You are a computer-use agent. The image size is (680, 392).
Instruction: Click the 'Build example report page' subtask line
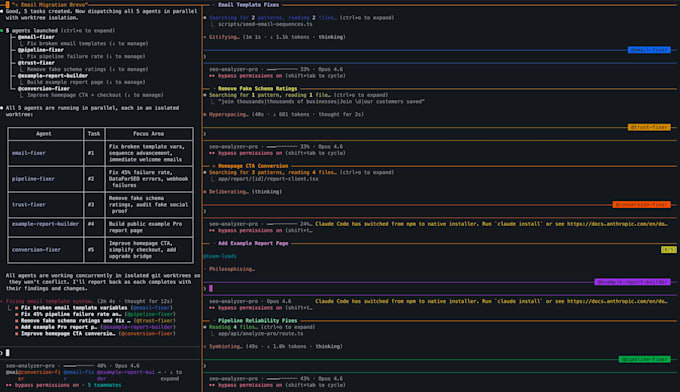coord(86,82)
